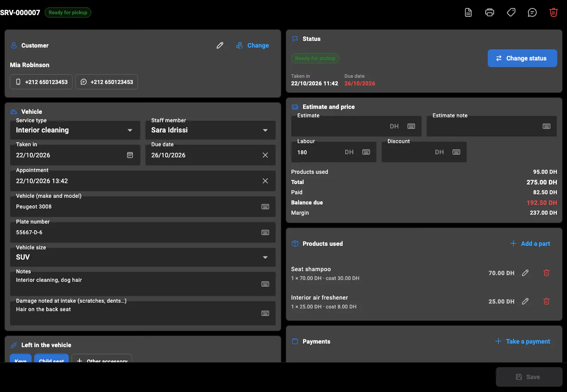This screenshot has height=392, width=567.
Task: Toggle the Keys chip in Left in the vehicle
Action: coord(20,358)
